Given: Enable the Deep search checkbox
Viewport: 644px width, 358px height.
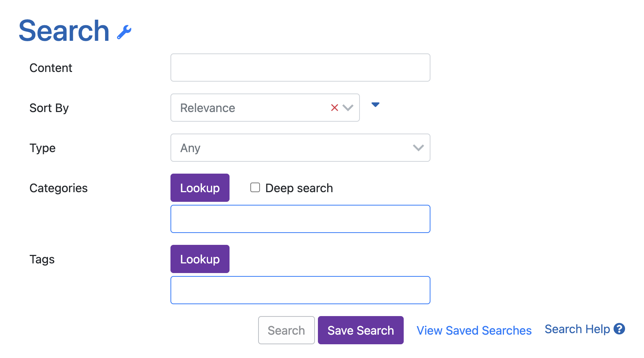Looking at the screenshot, I should pos(255,187).
